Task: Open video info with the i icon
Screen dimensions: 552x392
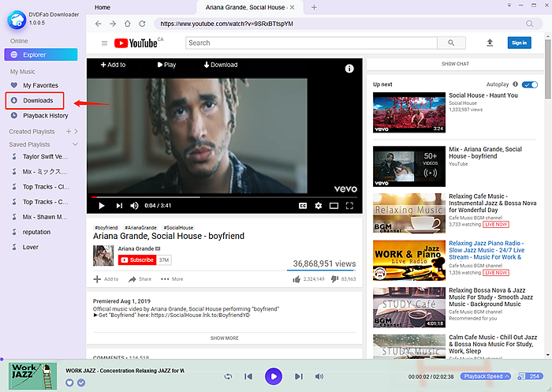Action: click(349, 69)
